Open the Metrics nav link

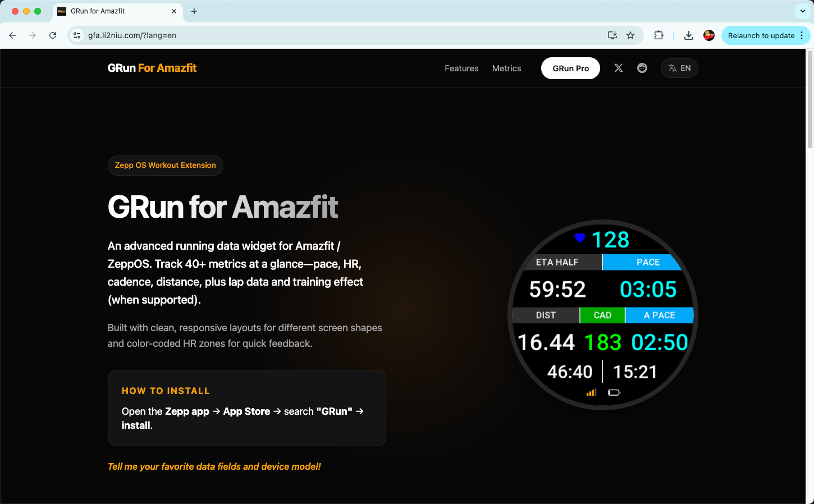pos(507,68)
